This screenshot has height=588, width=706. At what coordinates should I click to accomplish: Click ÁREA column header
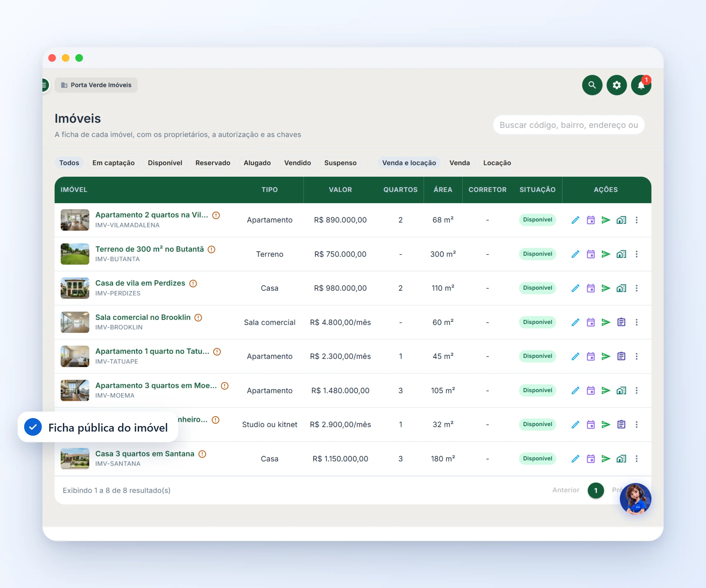(442, 190)
